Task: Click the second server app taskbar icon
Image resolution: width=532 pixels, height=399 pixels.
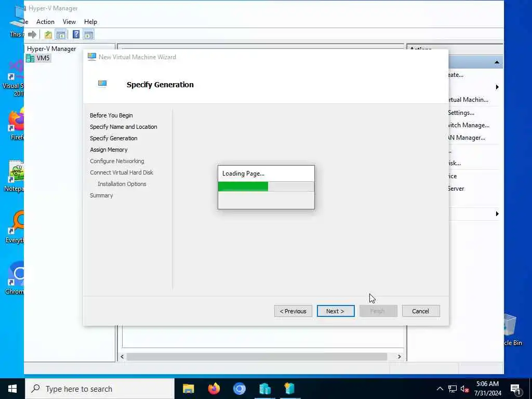Action: [290, 389]
